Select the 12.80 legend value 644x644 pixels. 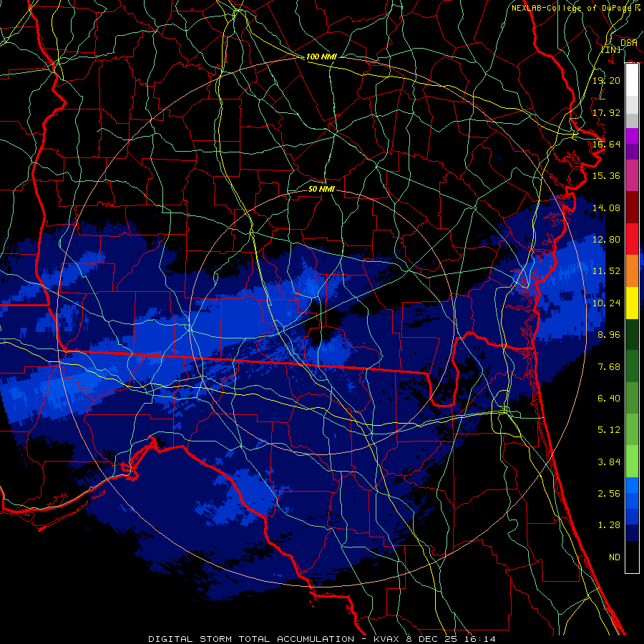pos(606,240)
